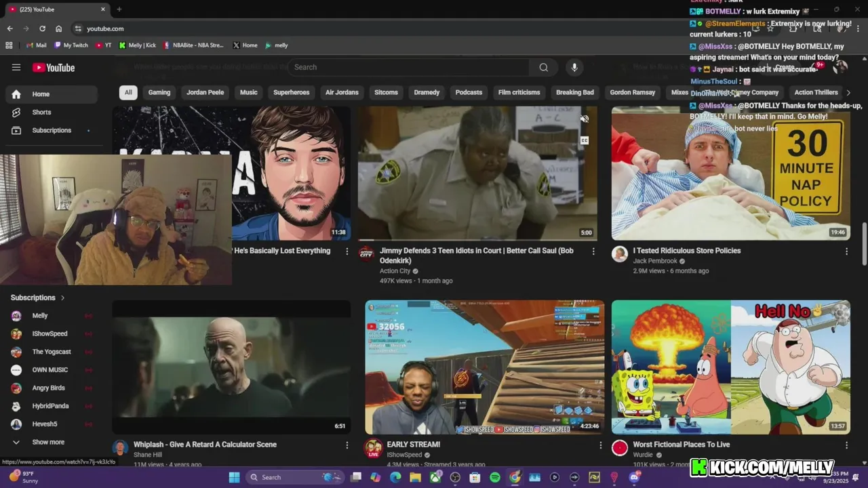Click the search magnifier button

pos(543,67)
